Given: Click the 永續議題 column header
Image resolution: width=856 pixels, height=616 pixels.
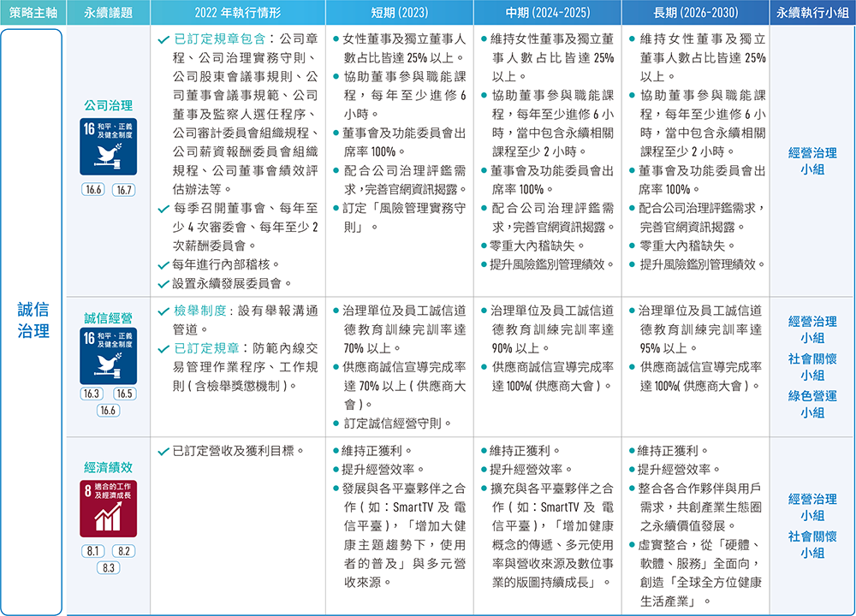Looking at the screenshot, I should [108, 12].
